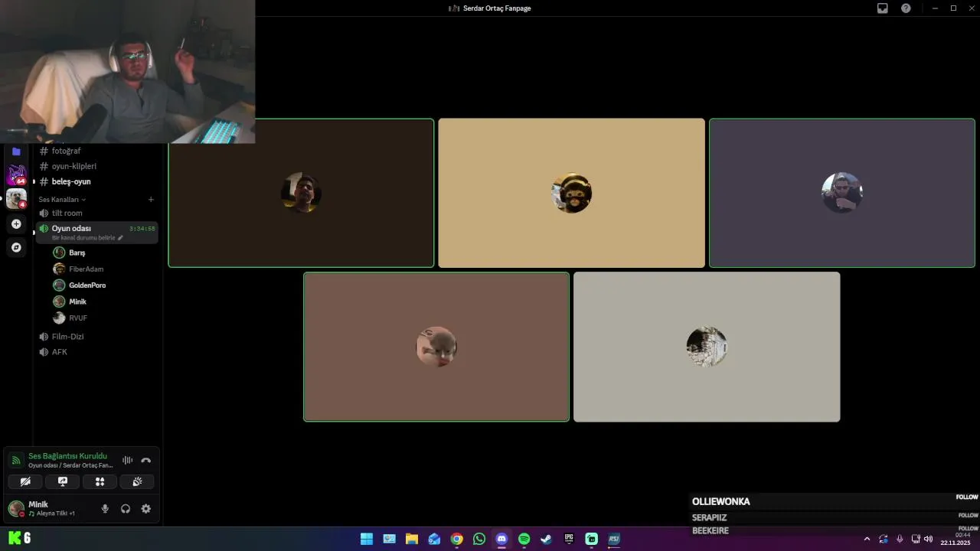Collapse the Ses Kanalları category
980x551 pixels.
pyautogui.click(x=62, y=199)
